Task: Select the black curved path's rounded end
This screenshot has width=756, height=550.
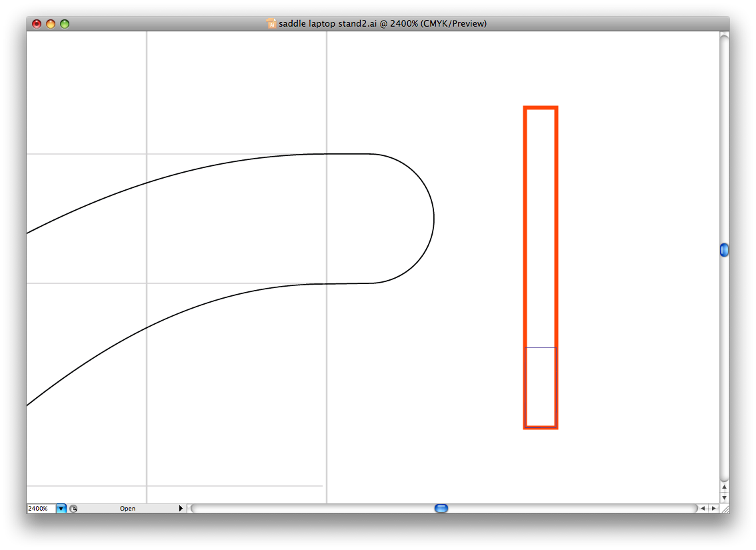Action: 433,219
